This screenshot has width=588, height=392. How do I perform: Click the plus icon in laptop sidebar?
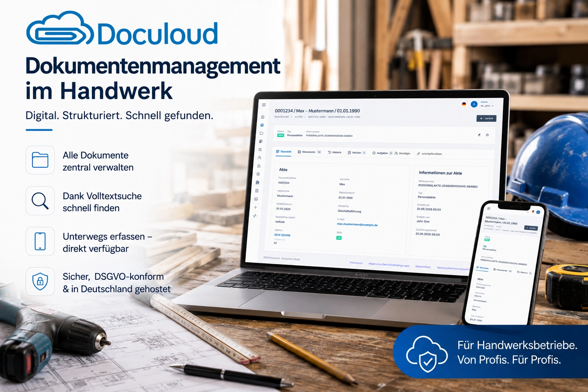pyautogui.click(x=256, y=207)
